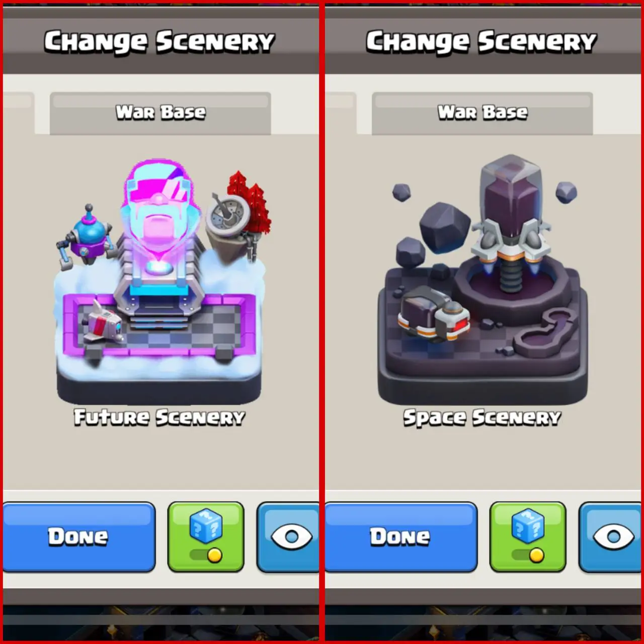This screenshot has height=644, width=644.
Task: Click the Space Scenery label text
Action: point(482,418)
